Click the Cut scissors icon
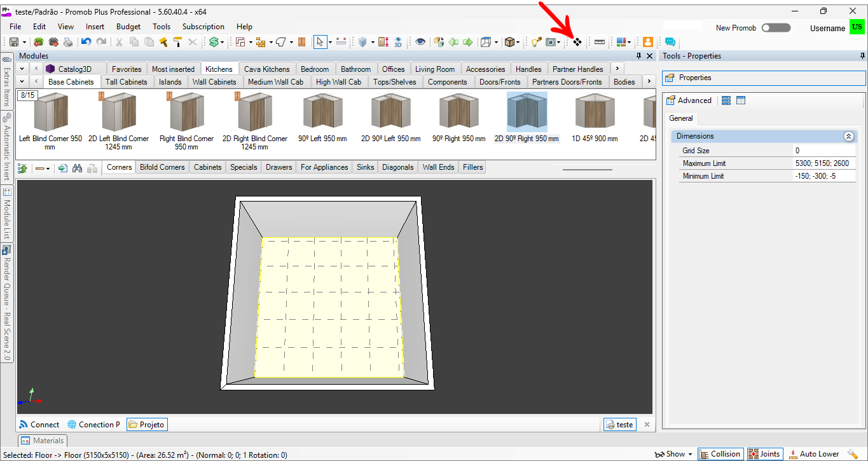868x461 pixels. [118, 42]
